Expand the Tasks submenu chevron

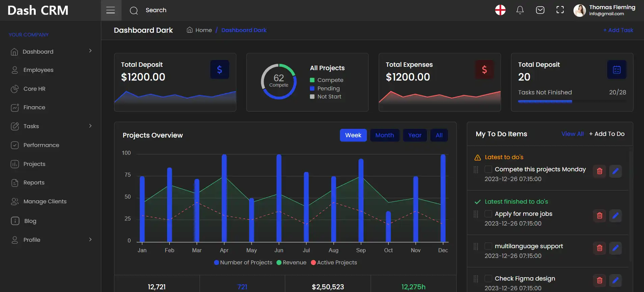[90, 126]
